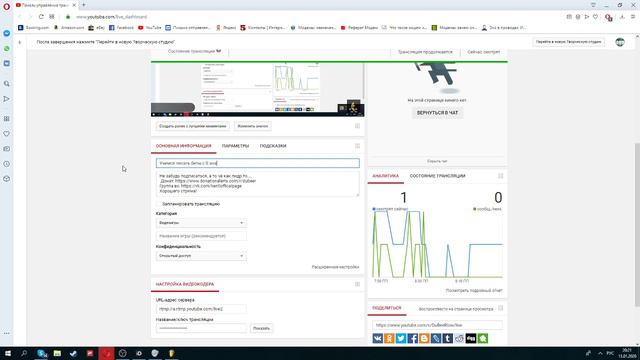Click the share link URL field

437,325
